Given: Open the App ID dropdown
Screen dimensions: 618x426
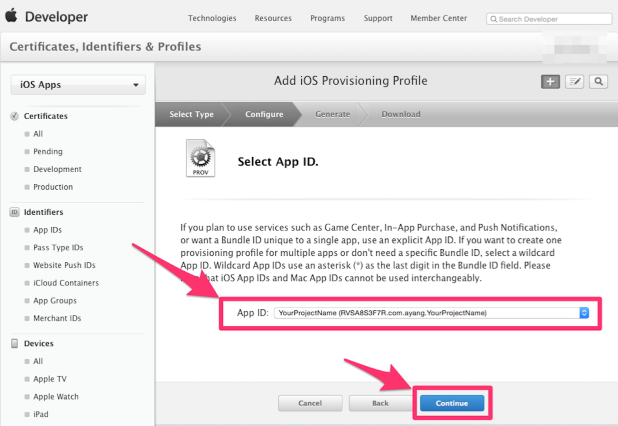Looking at the screenshot, I should (432, 313).
